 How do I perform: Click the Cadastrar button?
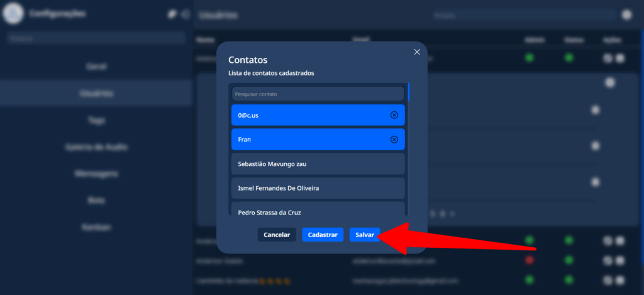pyautogui.click(x=323, y=235)
